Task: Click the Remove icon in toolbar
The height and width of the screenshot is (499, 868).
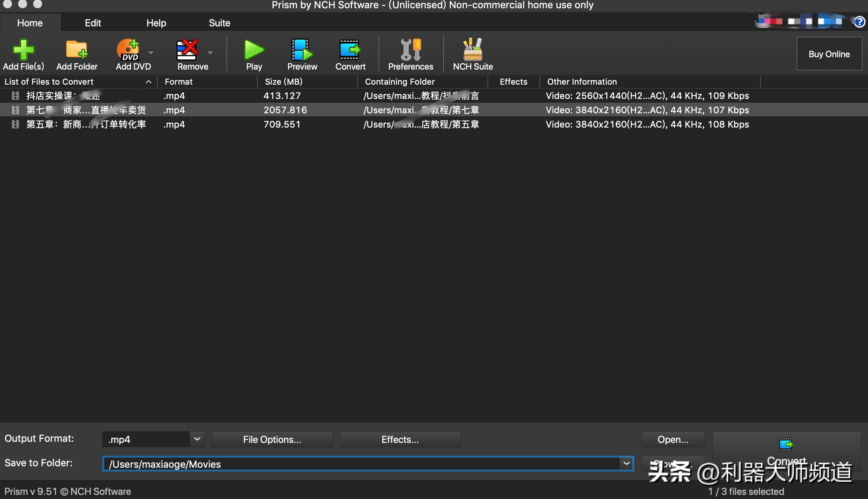Action: (187, 50)
